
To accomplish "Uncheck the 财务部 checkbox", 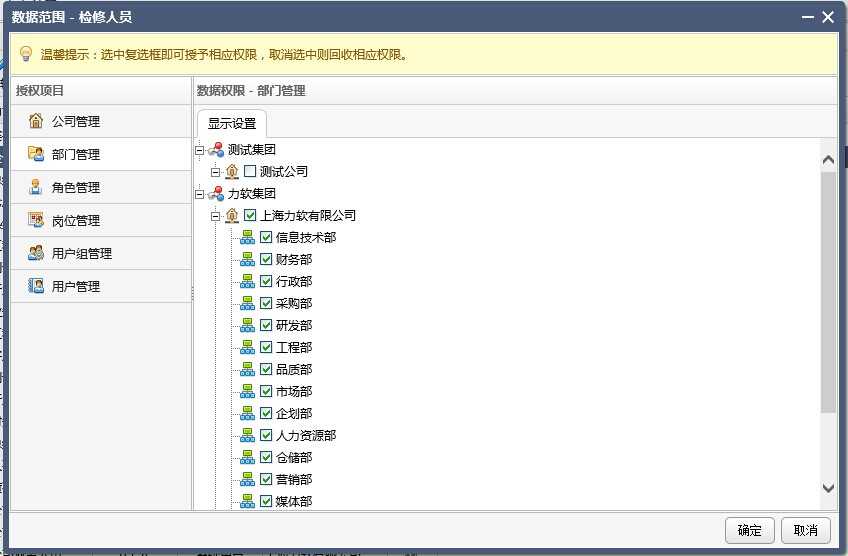I will point(266,260).
